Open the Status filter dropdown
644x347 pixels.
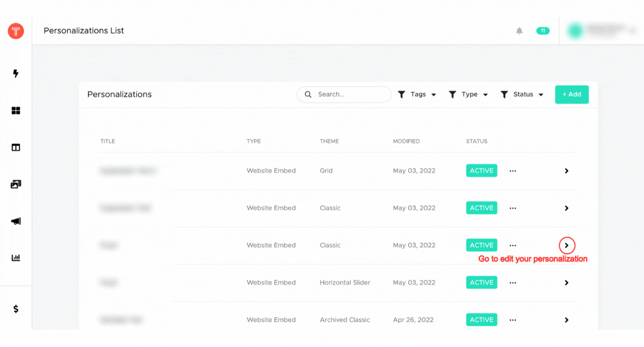tap(522, 94)
